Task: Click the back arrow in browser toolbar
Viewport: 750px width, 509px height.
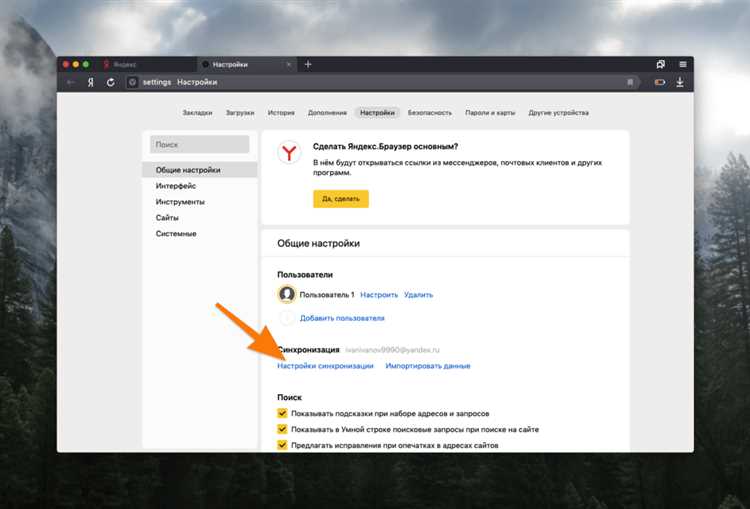Action: pos(71,82)
